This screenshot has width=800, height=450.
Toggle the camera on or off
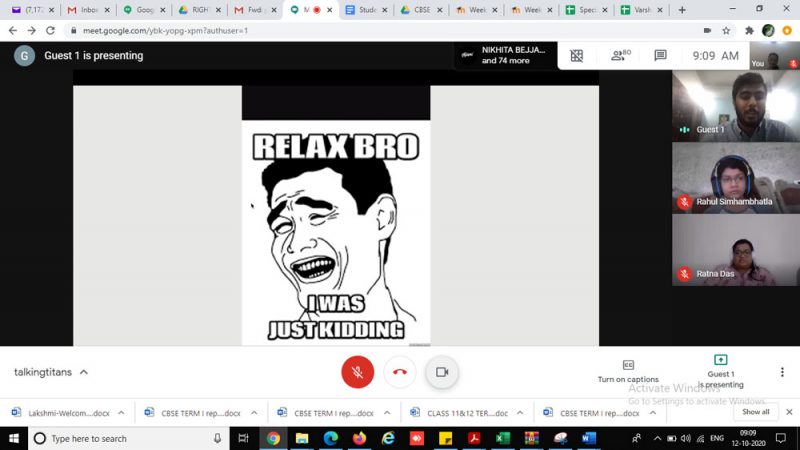(442, 372)
